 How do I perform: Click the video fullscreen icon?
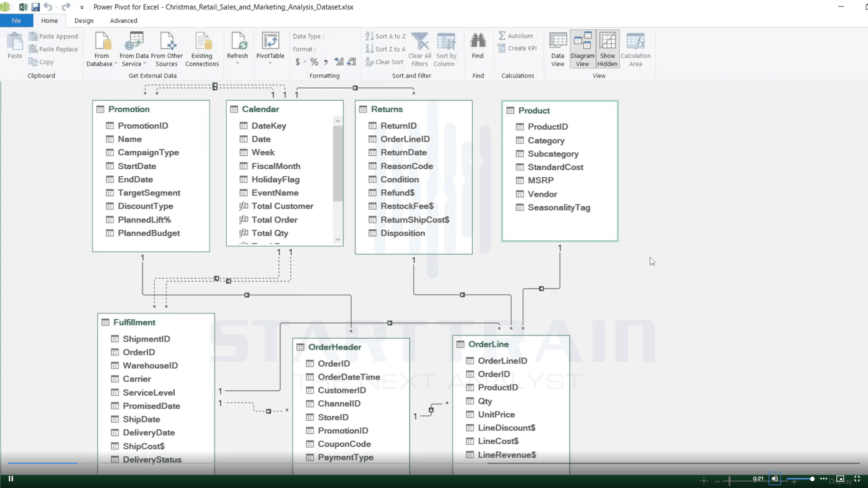tap(857, 479)
